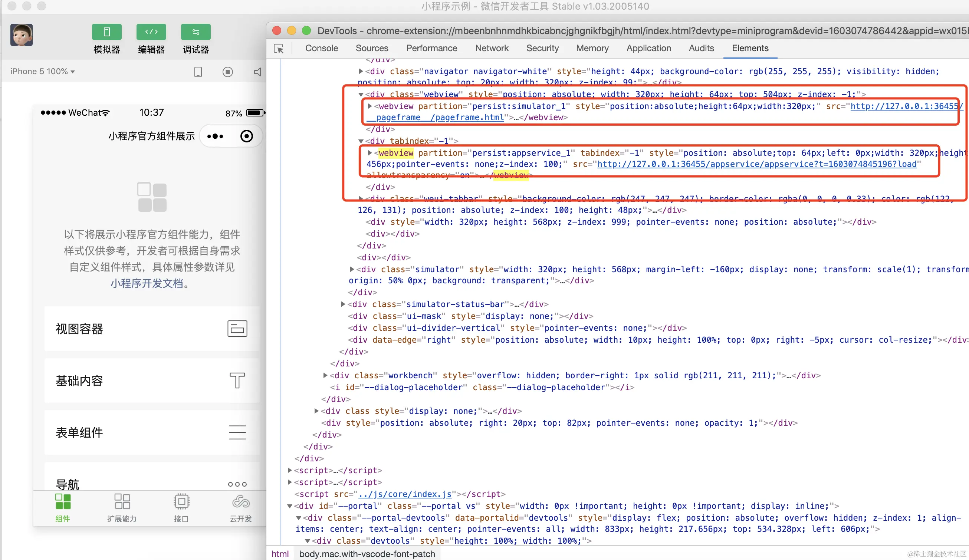969x560 pixels.
Task: Click the mini program three-dots menu icon
Action: (x=215, y=136)
